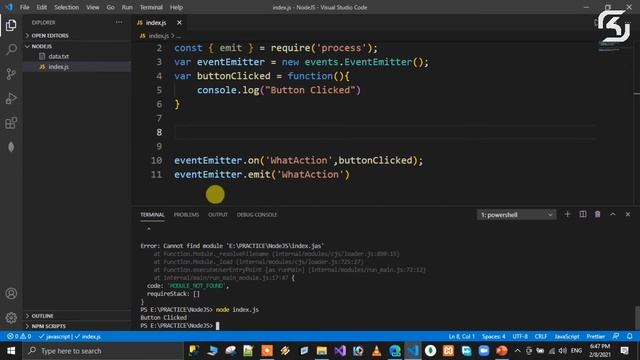This screenshot has width=640, height=360.
Task: Switch to the Debug Console tab
Action: pos(257,215)
